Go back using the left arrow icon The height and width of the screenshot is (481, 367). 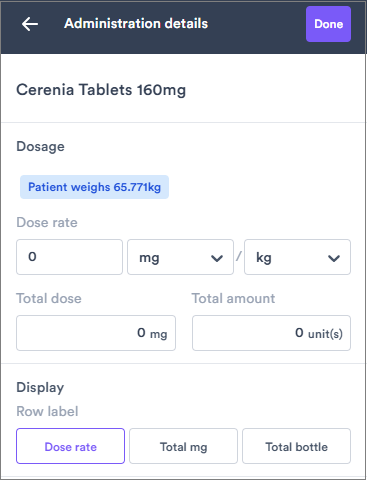(x=30, y=24)
